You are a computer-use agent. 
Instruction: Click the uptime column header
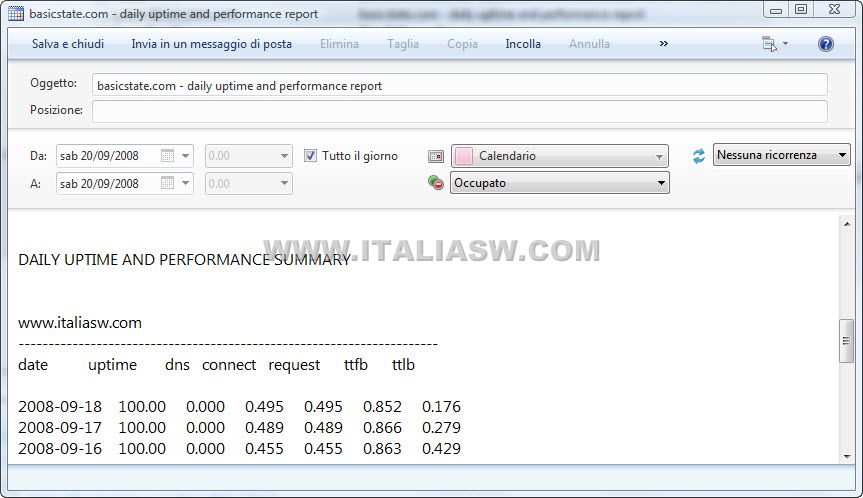pos(112,365)
